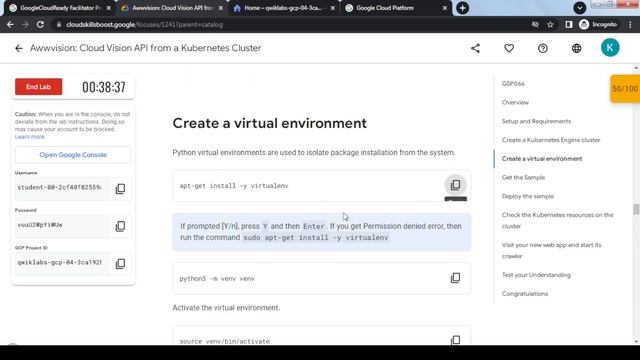Click the site lock icon in address bar
Viewport: 640px width, 360px height.
[59, 24]
